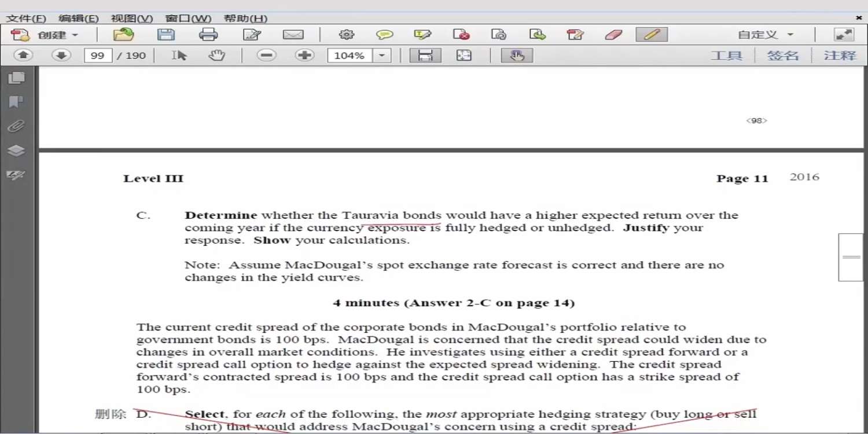Screen dimensions: 868x434
Task: Click the email envelope icon
Action: 293,35
